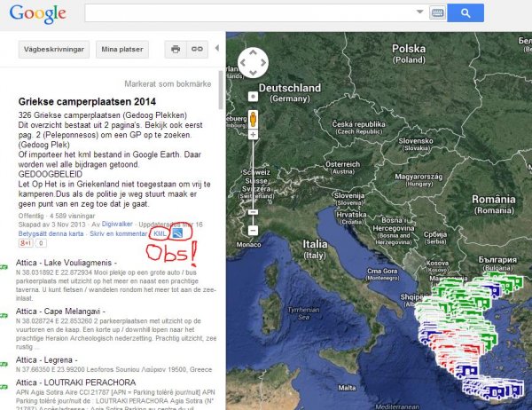Click the show my location button
The height and width of the screenshot is (410, 532).
tap(253, 95)
